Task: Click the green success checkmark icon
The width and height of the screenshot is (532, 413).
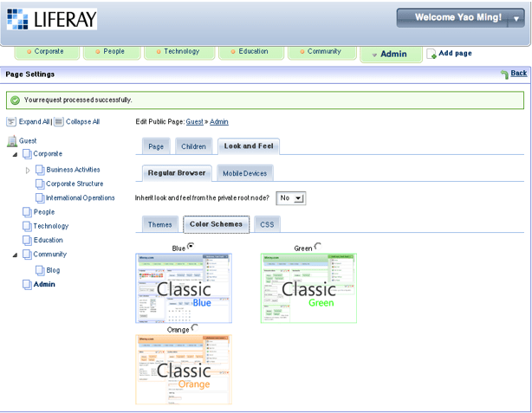Action: point(15,100)
